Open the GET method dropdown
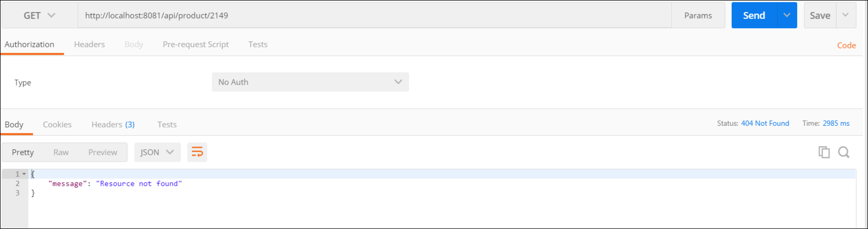The width and height of the screenshot is (868, 229). (39, 15)
